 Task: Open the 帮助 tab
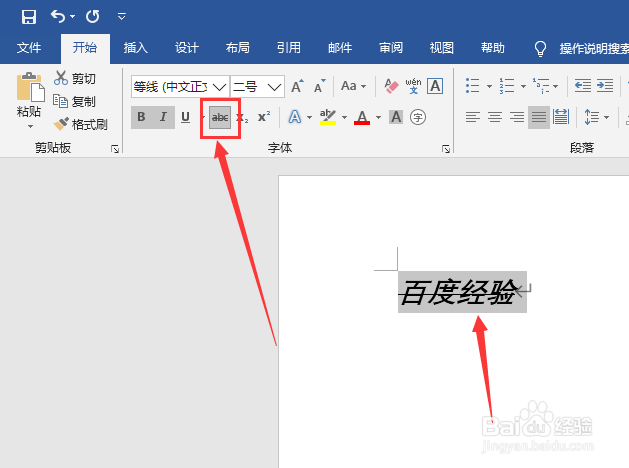[493, 48]
